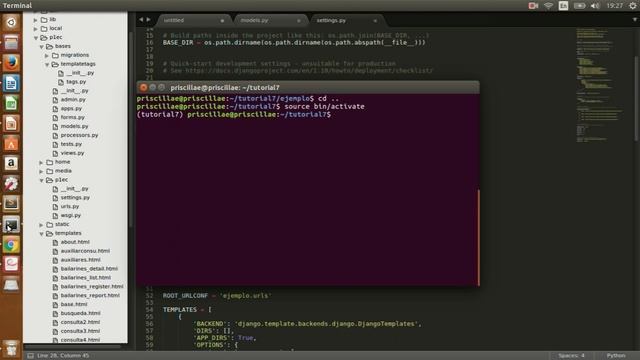Open apps.py in the sidebar
The width and height of the screenshot is (640, 360).
(x=71, y=108)
